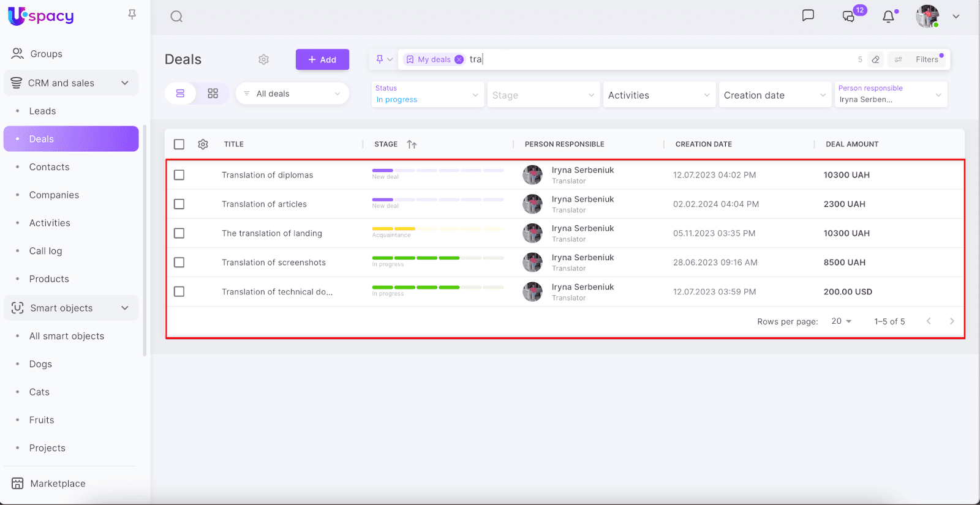Click stage progress bar of Translation of articles
The height and width of the screenshot is (505, 980).
pyautogui.click(x=437, y=200)
